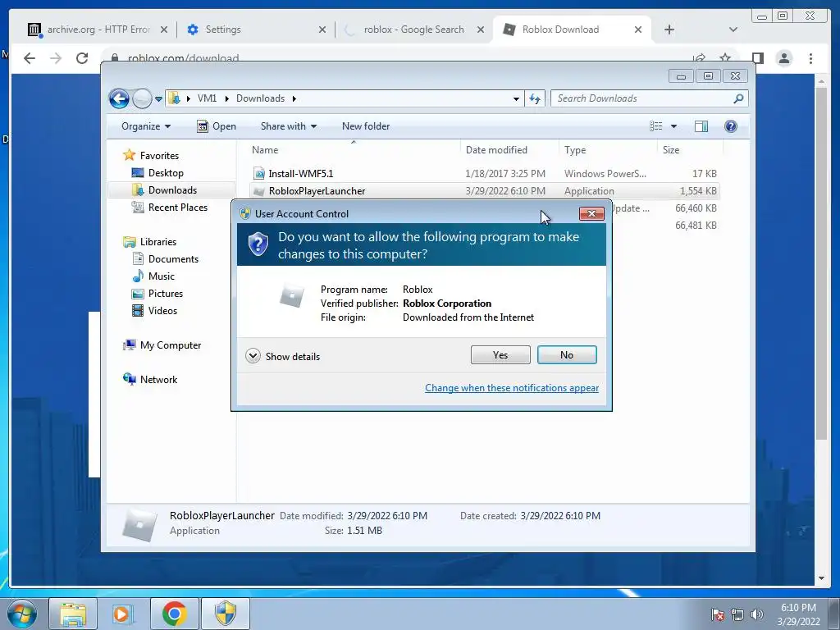The height and width of the screenshot is (630, 840).
Task: Open the view options dropdown arrow
Action: coord(674,126)
